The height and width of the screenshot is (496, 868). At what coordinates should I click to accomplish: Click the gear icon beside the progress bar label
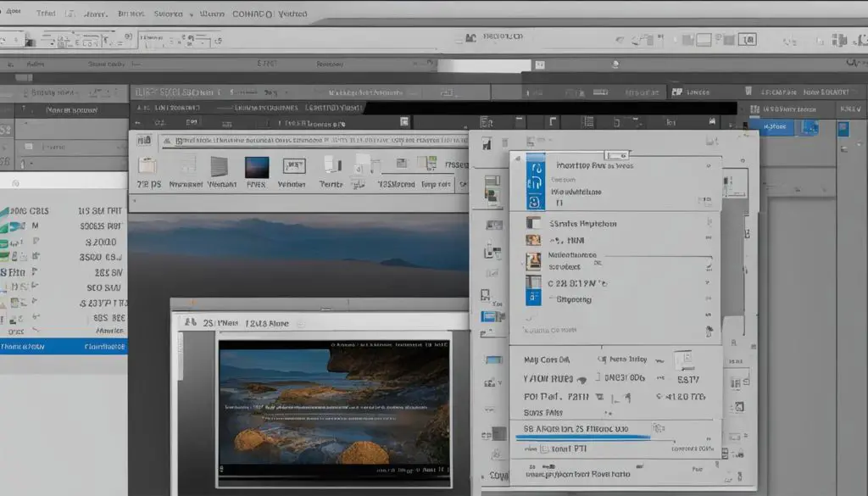coord(658,428)
